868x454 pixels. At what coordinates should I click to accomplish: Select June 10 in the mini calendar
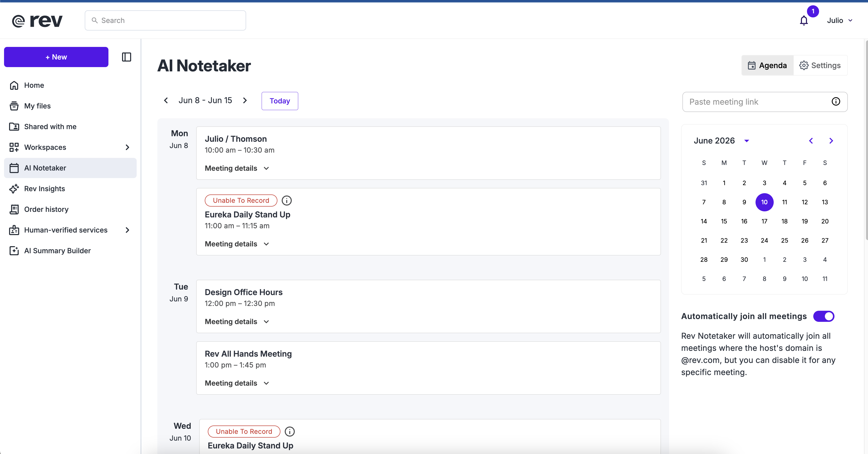[764, 202]
